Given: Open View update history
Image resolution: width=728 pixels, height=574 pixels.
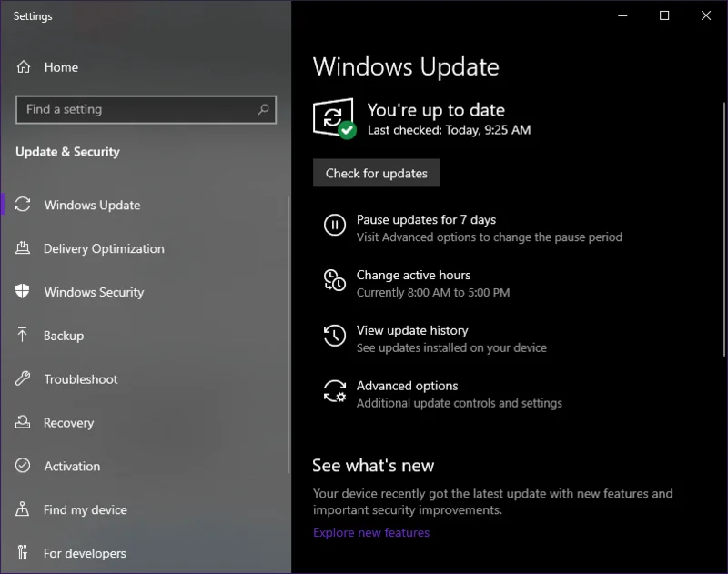Looking at the screenshot, I should (x=412, y=330).
